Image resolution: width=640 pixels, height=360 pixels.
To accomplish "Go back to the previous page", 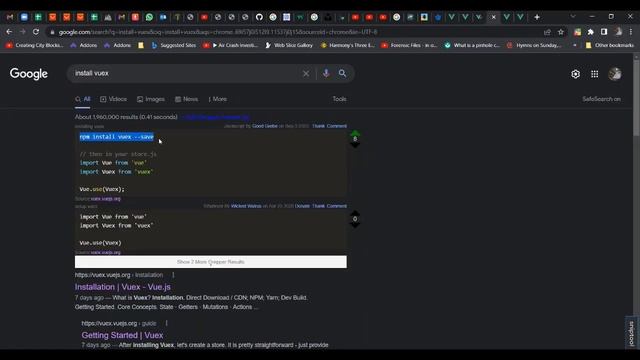I will click(x=9, y=32).
